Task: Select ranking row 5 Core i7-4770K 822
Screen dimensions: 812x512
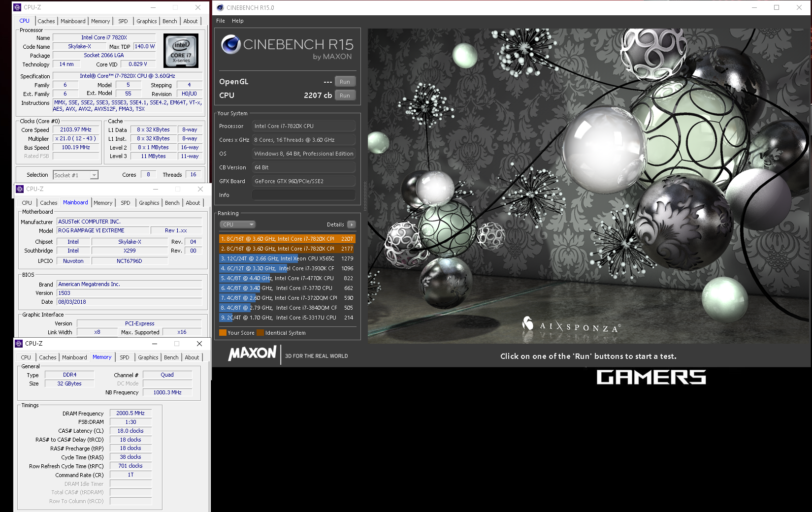Action: click(x=287, y=278)
